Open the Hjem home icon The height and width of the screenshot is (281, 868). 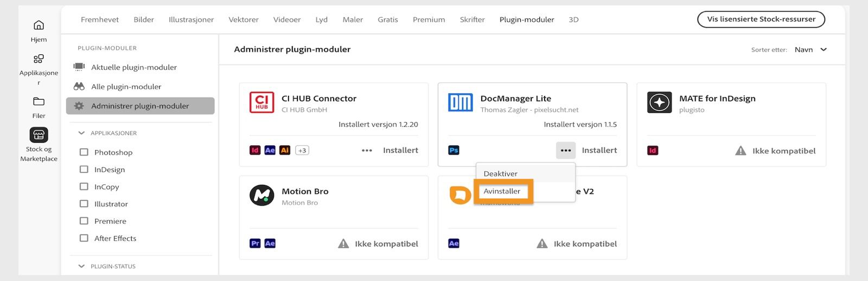[39, 25]
